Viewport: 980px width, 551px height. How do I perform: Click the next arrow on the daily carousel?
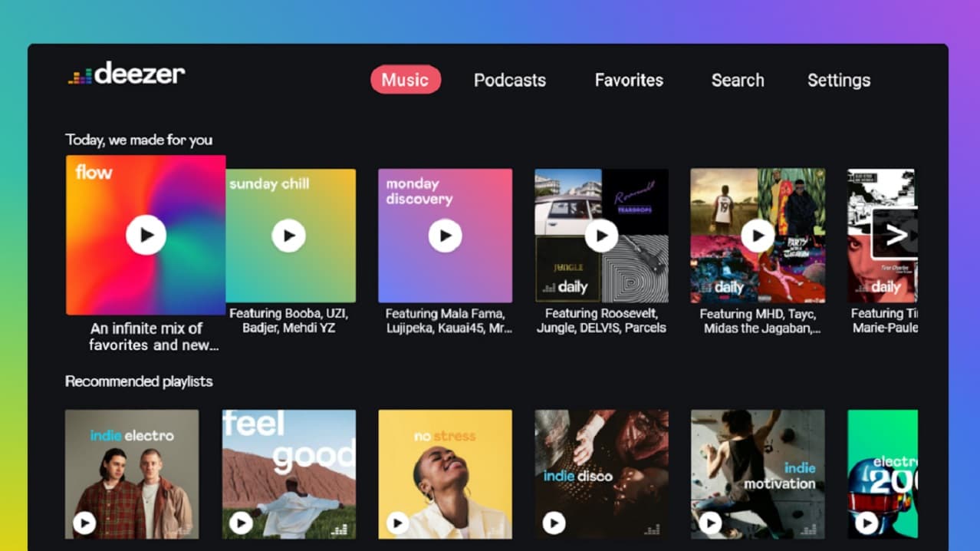tap(896, 235)
